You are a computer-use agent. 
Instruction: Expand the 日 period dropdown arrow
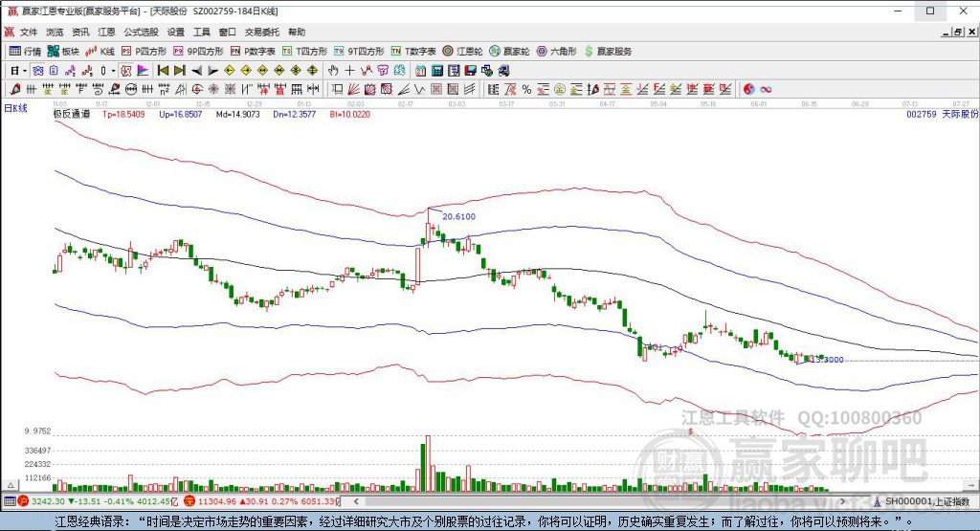(x=24, y=71)
